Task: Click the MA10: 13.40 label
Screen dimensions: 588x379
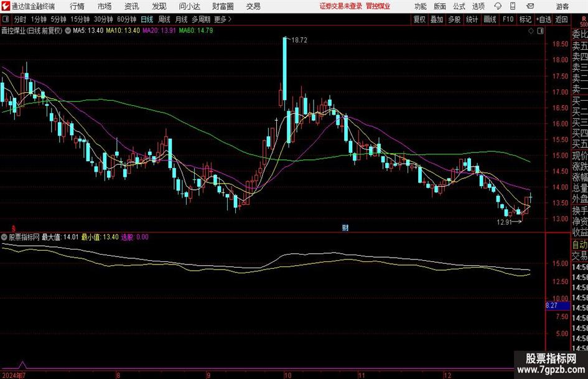Action: pos(123,30)
